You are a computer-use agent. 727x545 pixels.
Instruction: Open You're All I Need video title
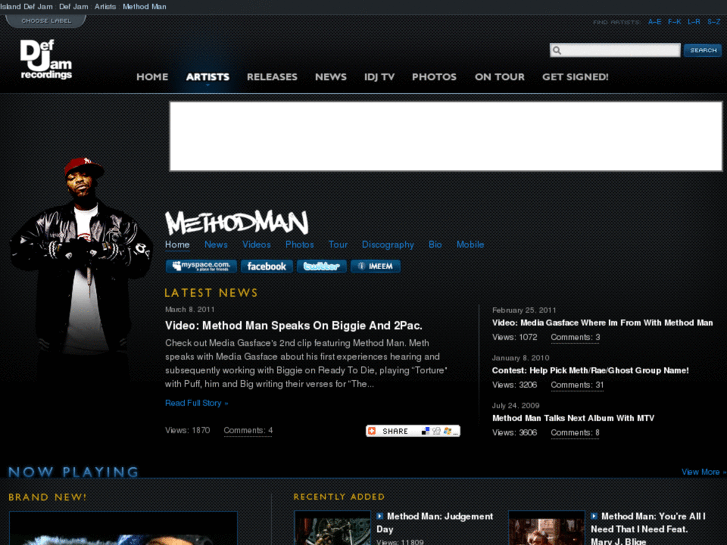pyautogui.click(x=648, y=528)
